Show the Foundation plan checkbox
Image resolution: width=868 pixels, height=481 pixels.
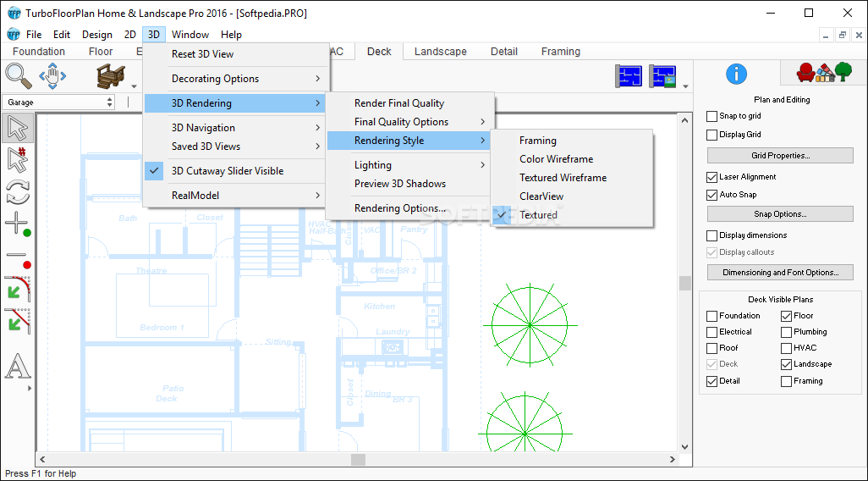click(711, 317)
